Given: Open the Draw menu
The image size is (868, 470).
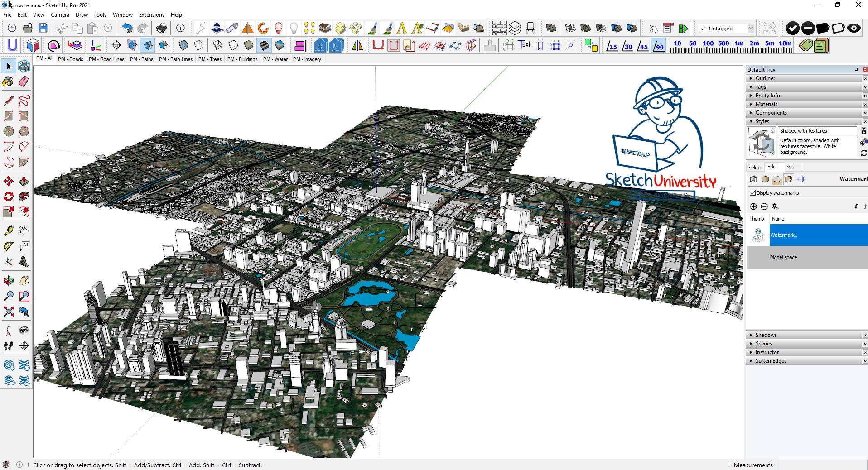Looking at the screenshot, I should [x=82, y=15].
